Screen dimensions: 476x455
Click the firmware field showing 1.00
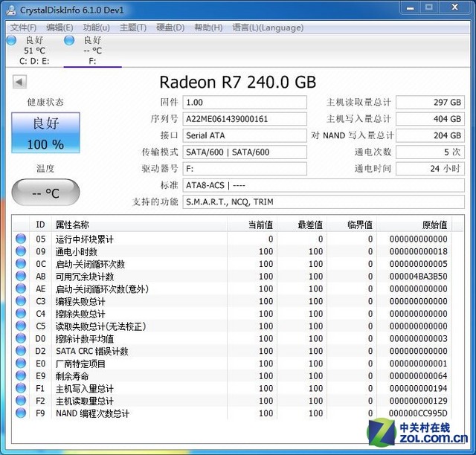(x=245, y=103)
